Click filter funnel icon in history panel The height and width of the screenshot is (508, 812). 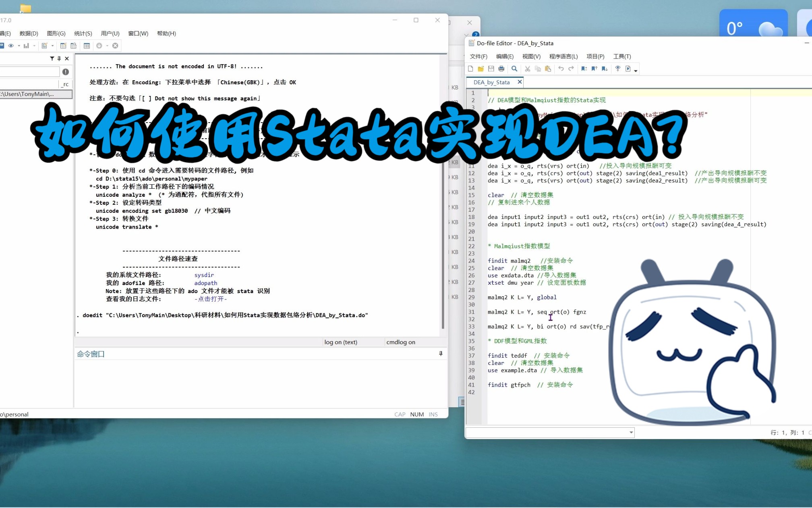52,58
